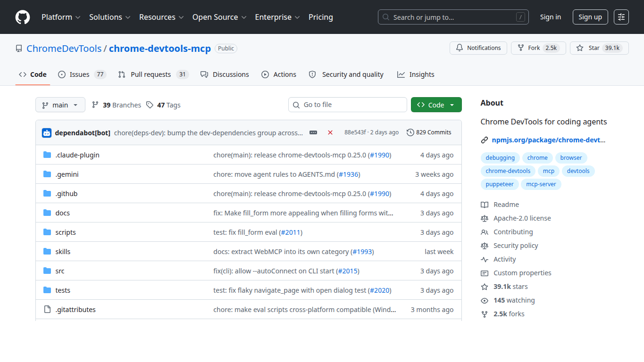The image size is (644, 362).
Task: Click the link icon beside npmjs.org URL
Action: (485, 140)
